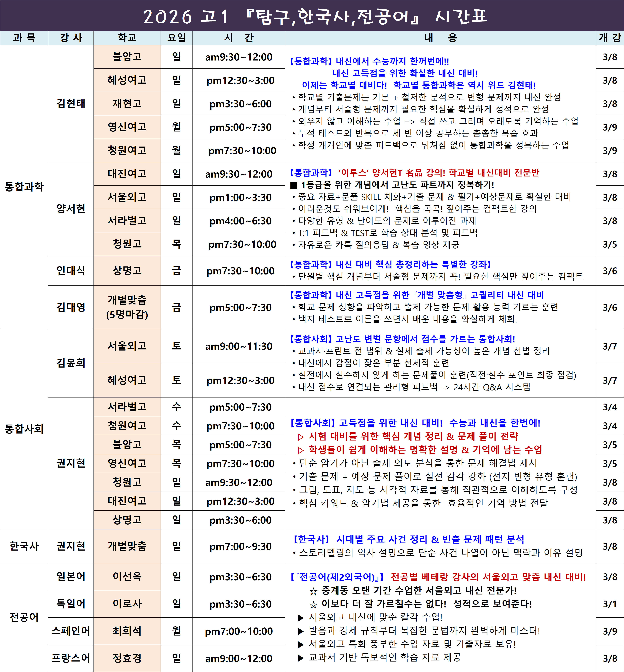624x672 pixels.
Task: Select teacher name 김윤희
Action: 71,363
